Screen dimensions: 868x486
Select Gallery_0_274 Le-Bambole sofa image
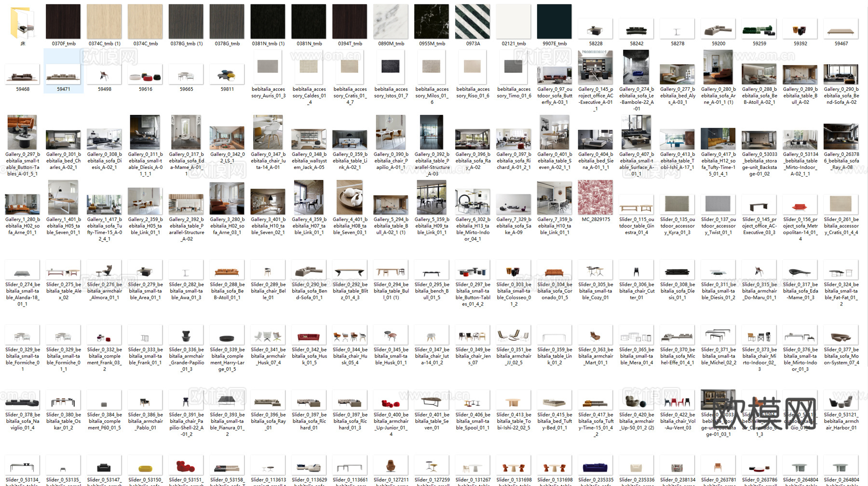click(637, 67)
